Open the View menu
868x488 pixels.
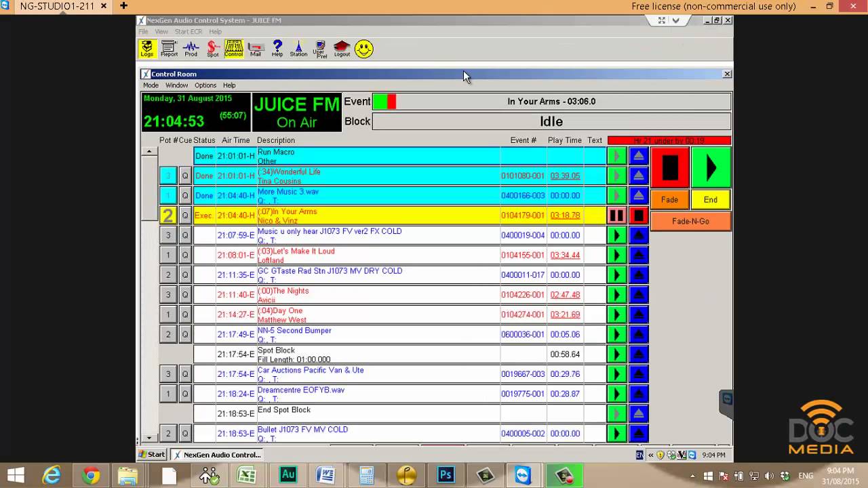[x=161, y=32]
